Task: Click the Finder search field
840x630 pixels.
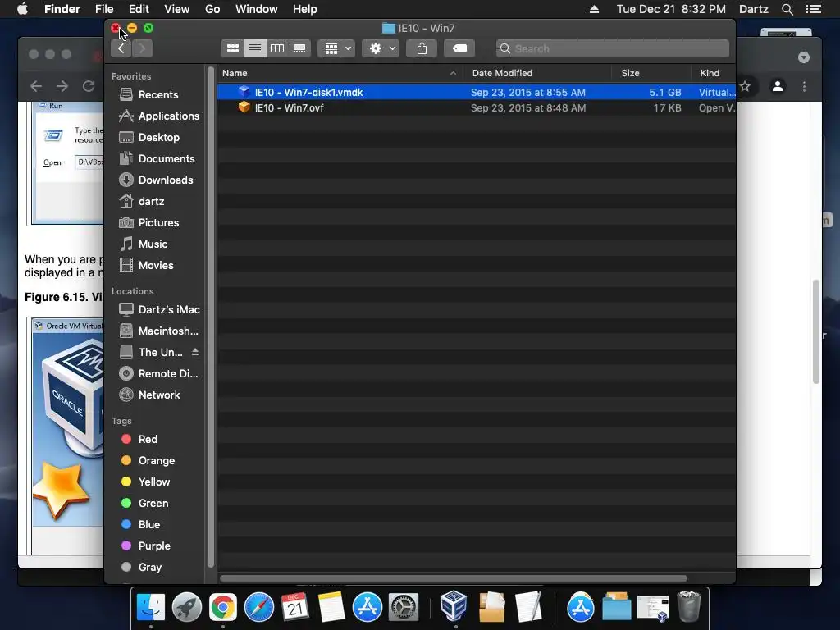Action: 612,48
